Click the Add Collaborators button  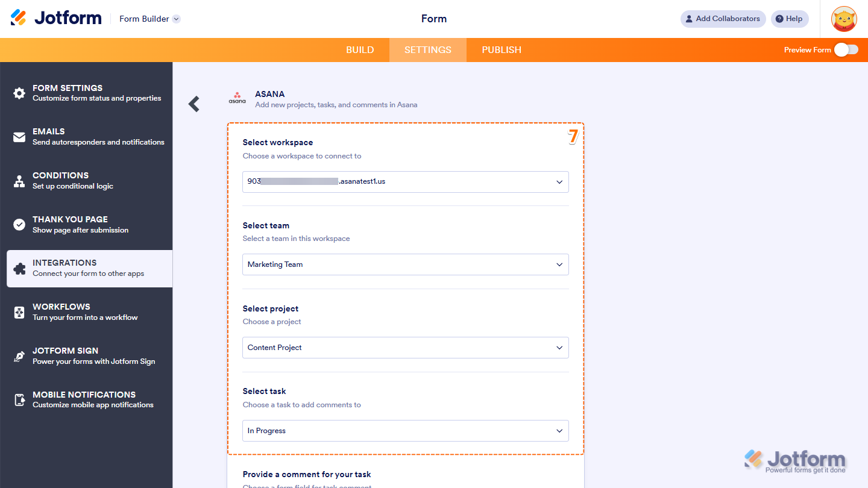coord(723,19)
